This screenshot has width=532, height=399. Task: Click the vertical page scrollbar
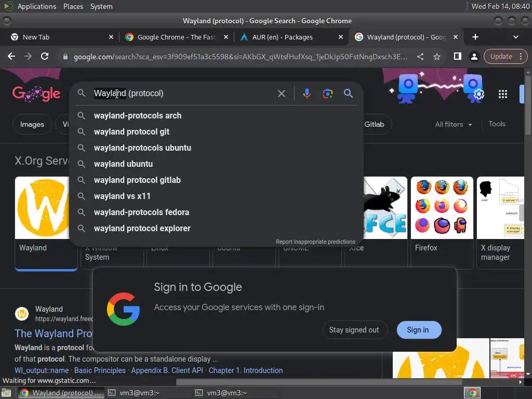point(528,105)
